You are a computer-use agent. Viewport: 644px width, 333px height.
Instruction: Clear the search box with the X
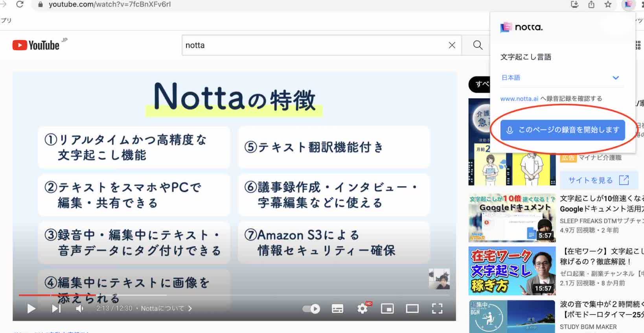click(x=452, y=45)
